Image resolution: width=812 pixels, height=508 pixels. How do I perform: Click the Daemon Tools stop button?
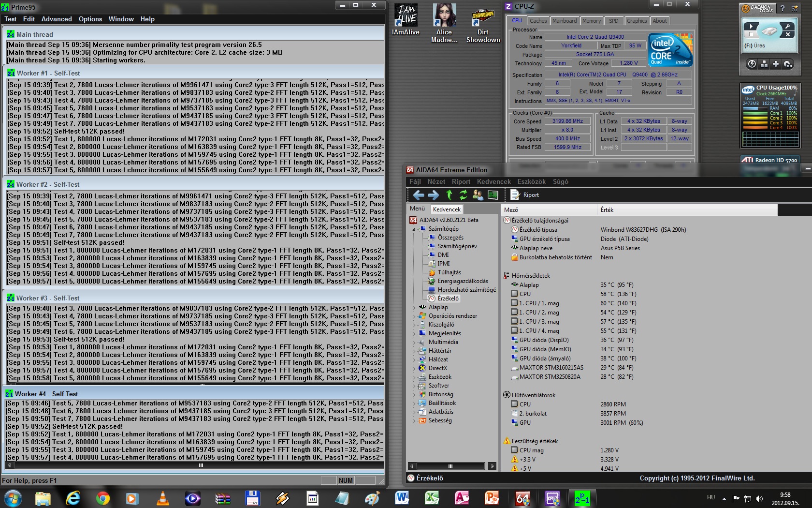751,34
